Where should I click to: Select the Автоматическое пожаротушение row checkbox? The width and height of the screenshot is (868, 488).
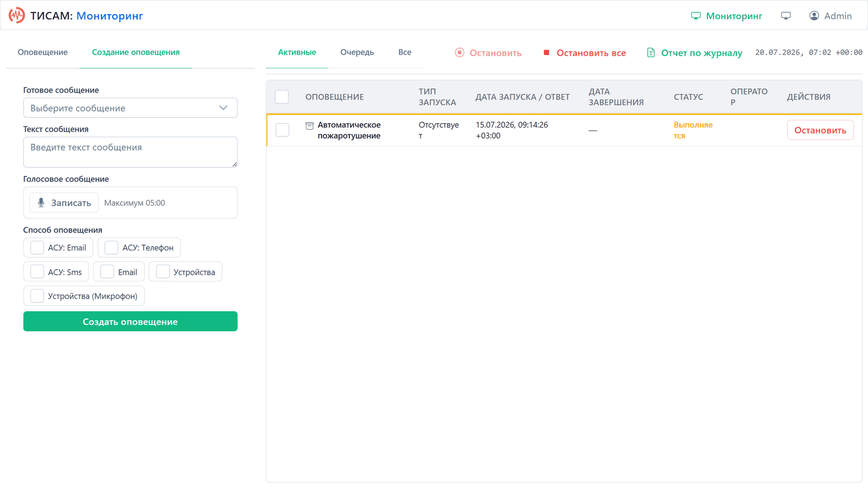(282, 130)
